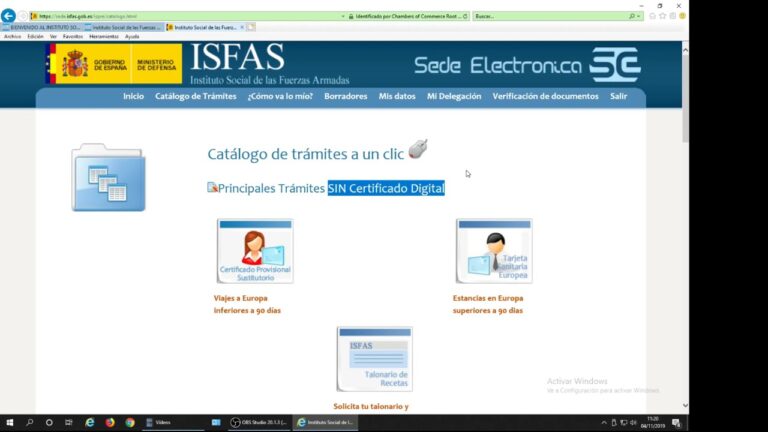
Task: Launch Chrome from taskbar
Action: point(130,422)
